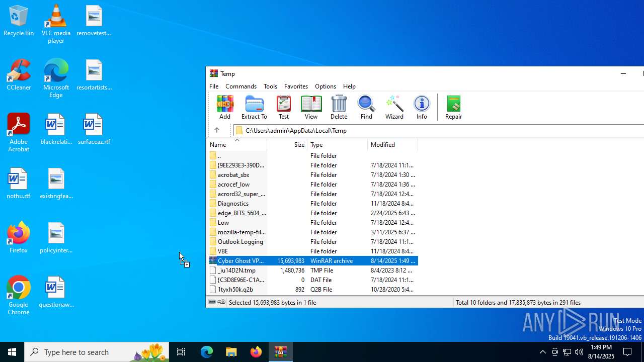Image resolution: width=644 pixels, height=362 pixels.
Task: Show hidden system tray icons
Action: tap(542, 352)
